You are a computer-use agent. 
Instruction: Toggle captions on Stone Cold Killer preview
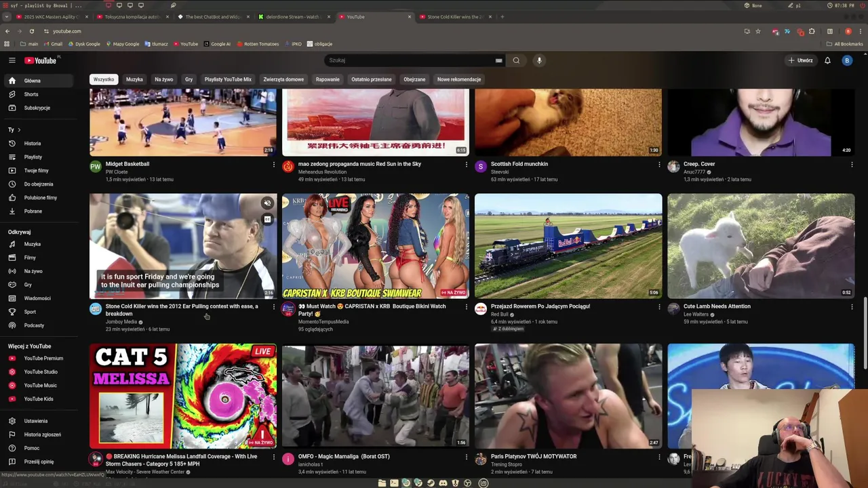pos(267,220)
